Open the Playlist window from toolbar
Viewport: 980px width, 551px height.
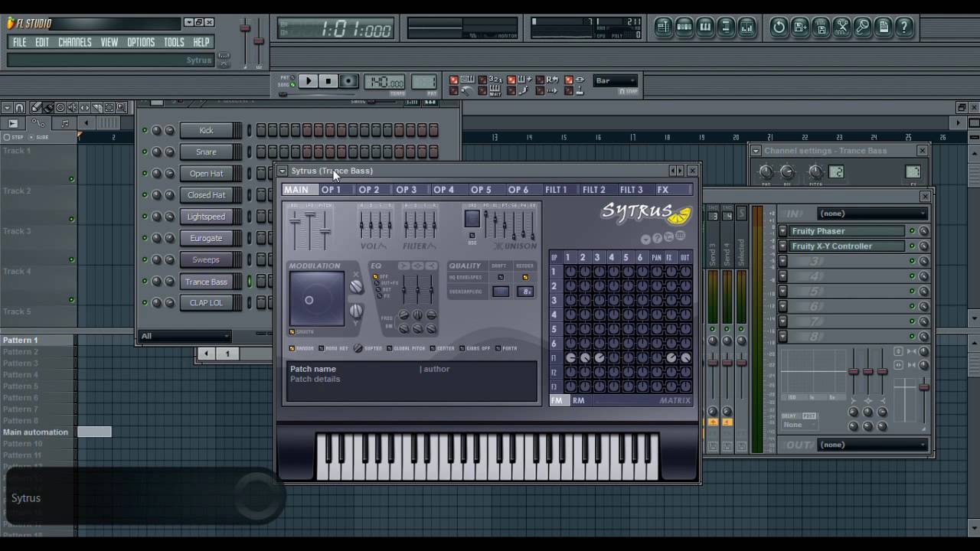pos(663,28)
